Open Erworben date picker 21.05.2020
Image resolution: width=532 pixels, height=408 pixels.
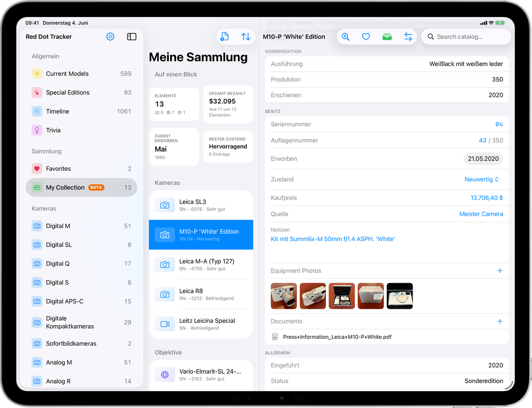pyautogui.click(x=483, y=159)
